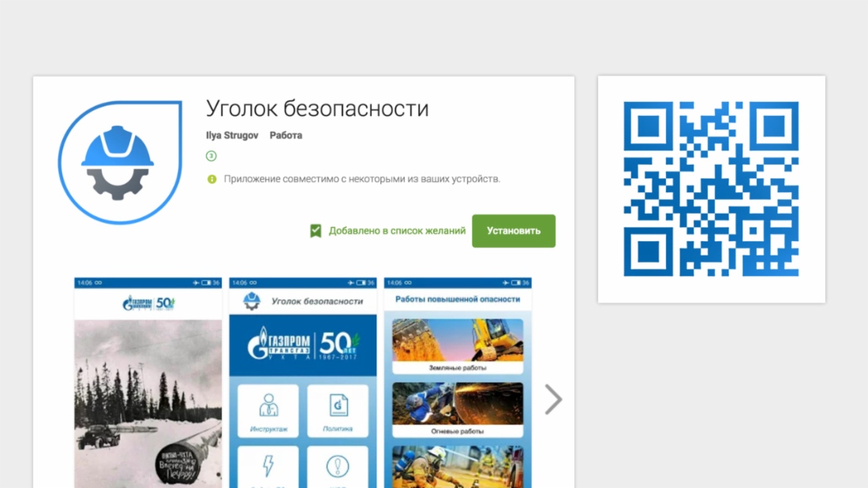Click Работы повышенной опасности header text
Viewport: 868px width, 488px height.
[458, 300]
